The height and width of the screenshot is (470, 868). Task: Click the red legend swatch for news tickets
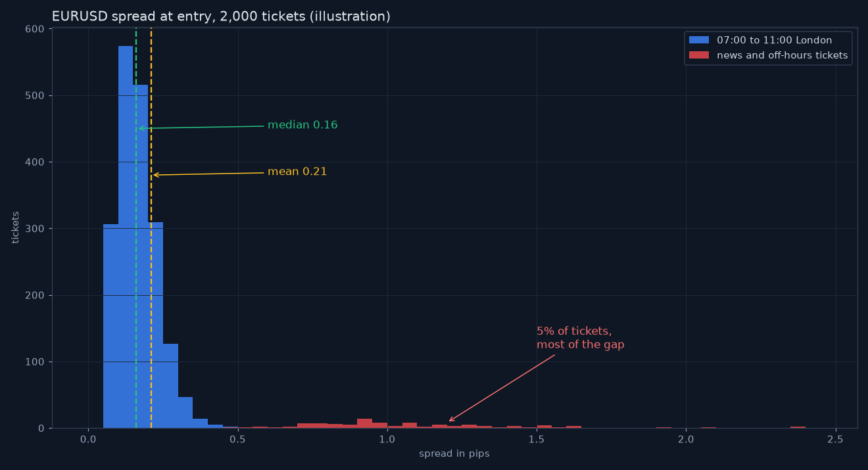click(x=698, y=55)
